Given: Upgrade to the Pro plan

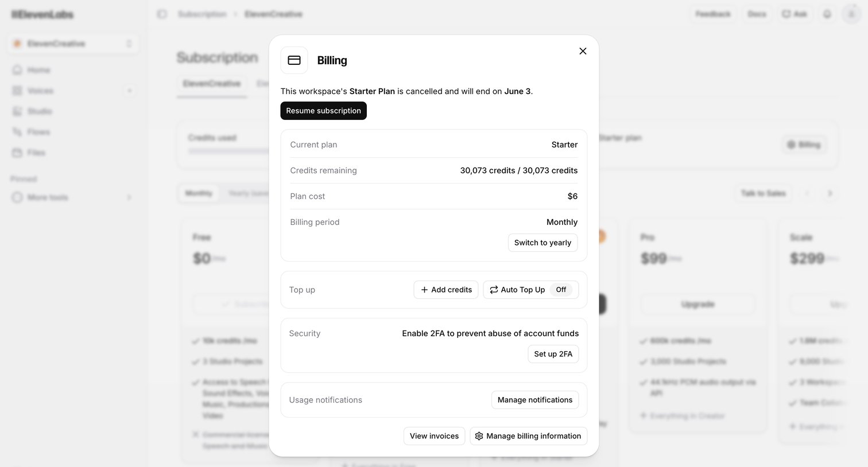Looking at the screenshot, I should coord(697,304).
